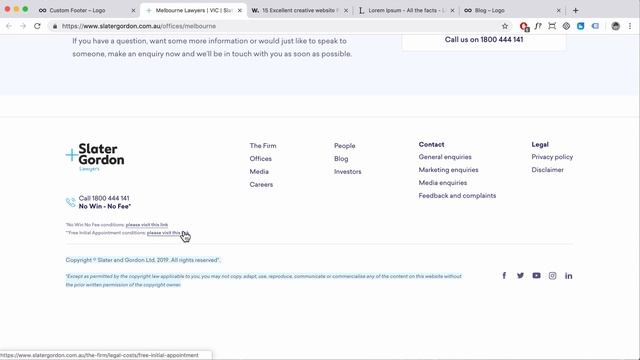This screenshot has height=360, width=640.
Task: Close the Custom Footer – Logo tab
Action: click(133, 11)
